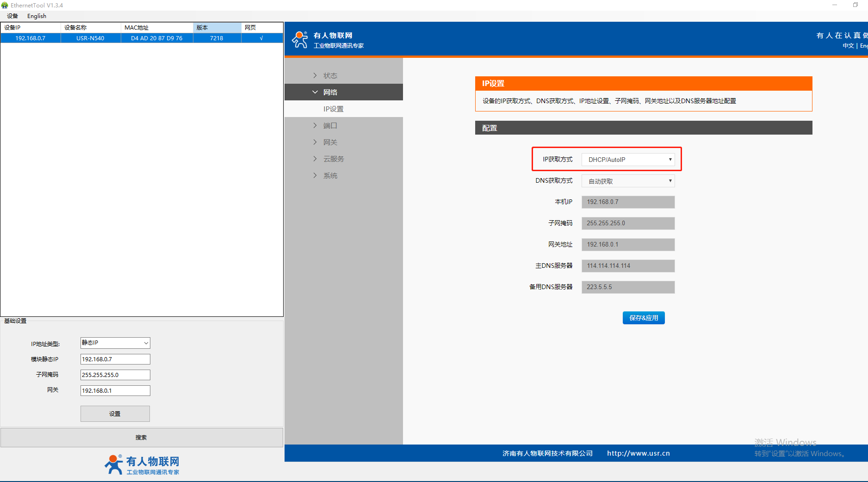Click the 搜索 button
This screenshot has width=868, height=482.
tap(141, 437)
